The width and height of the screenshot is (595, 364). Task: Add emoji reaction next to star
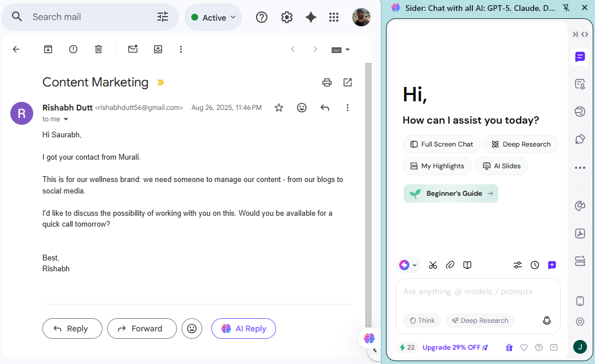[302, 108]
